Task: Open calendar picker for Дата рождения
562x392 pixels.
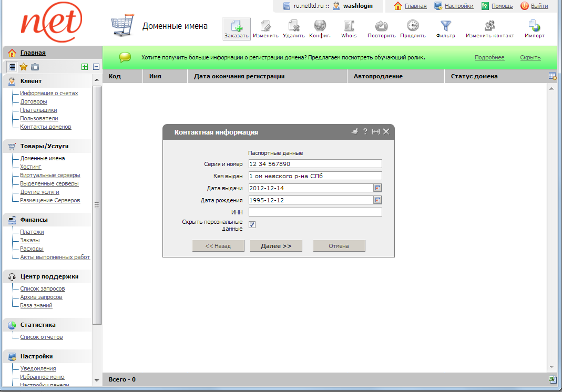Action: tap(377, 200)
